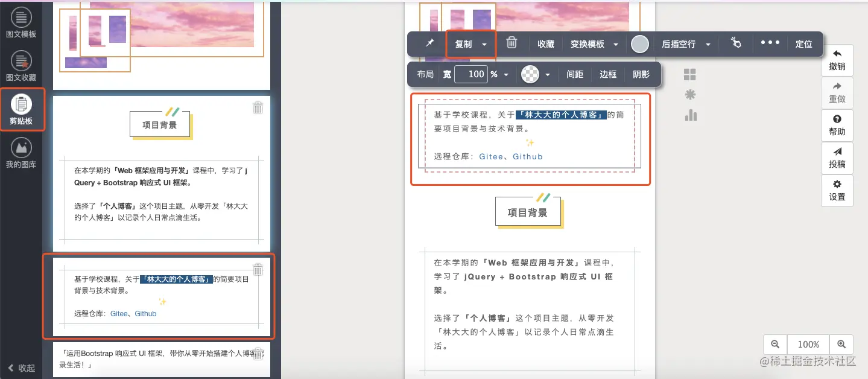
Task: Select the 项目背景 heading in the editor
Action: 528,212
